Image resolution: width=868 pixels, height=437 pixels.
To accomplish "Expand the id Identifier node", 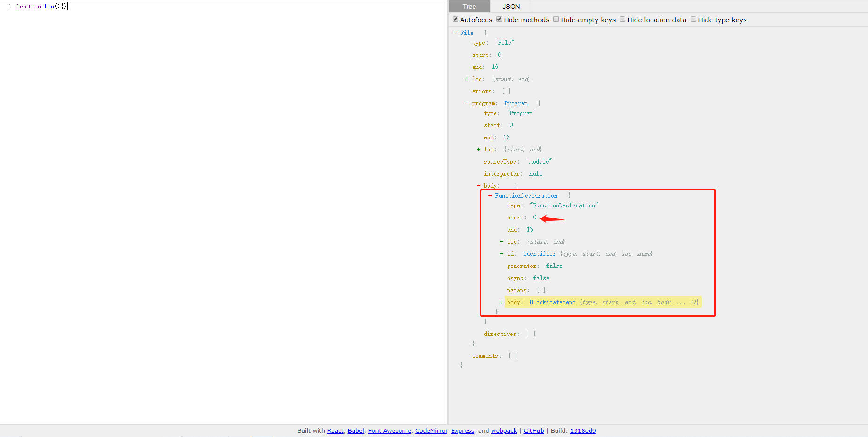I will 501,253.
